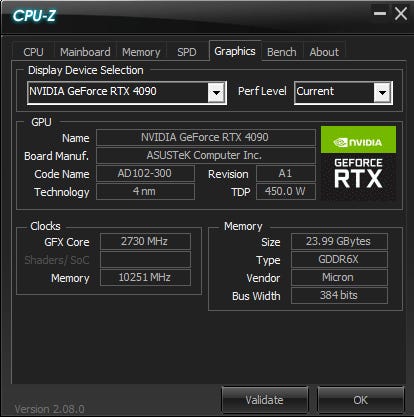Show the About tab

pos(324,52)
